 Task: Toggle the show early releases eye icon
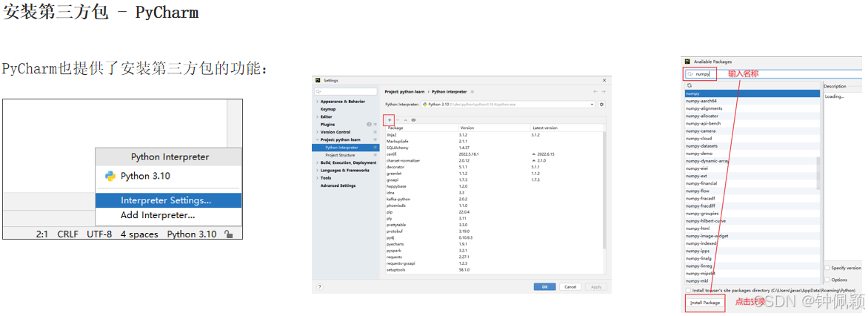click(x=413, y=119)
